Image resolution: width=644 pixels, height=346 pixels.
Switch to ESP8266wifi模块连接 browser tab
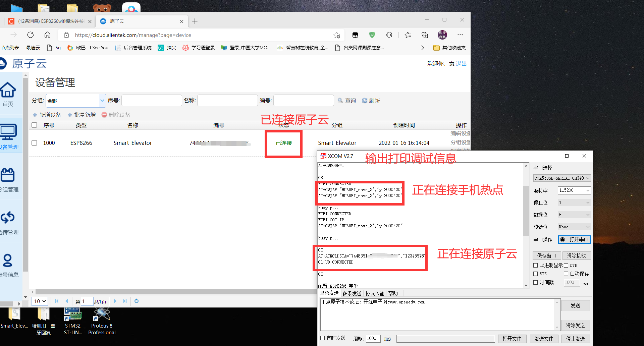coord(50,21)
